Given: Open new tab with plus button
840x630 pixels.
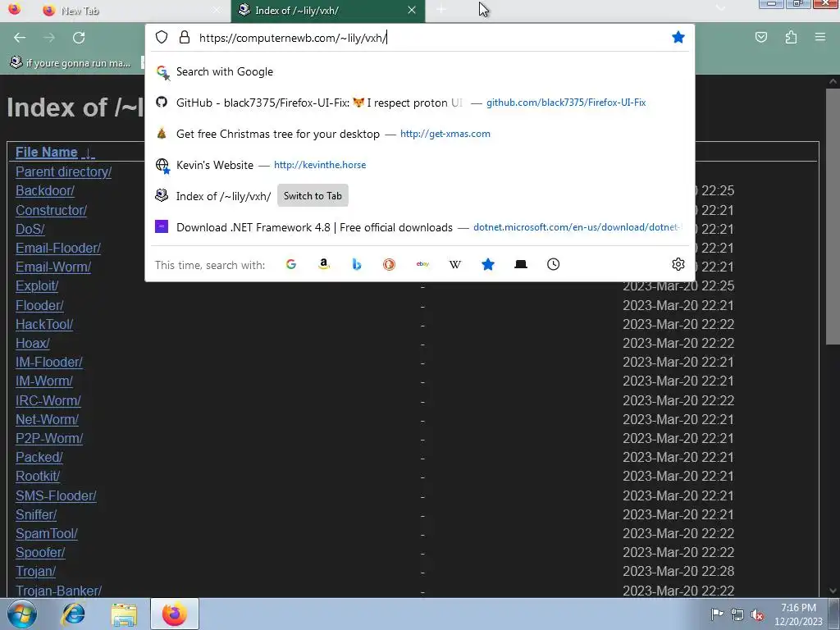Looking at the screenshot, I should 441,10.
